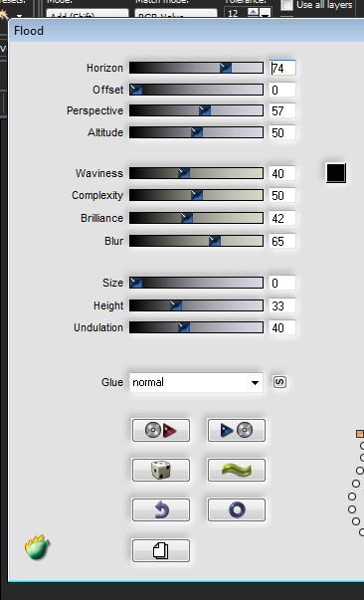The height and width of the screenshot is (600, 364).
Task: Click the copy pages button
Action: coord(160,550)
